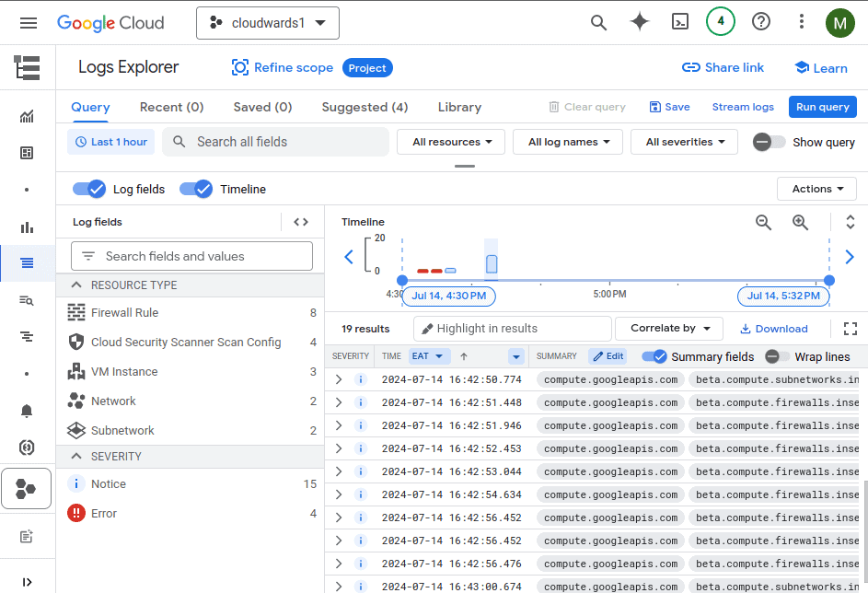Open the All severities dropdown
The height and width of the screenshot is (593, 868).
click(x=684, y=142)
